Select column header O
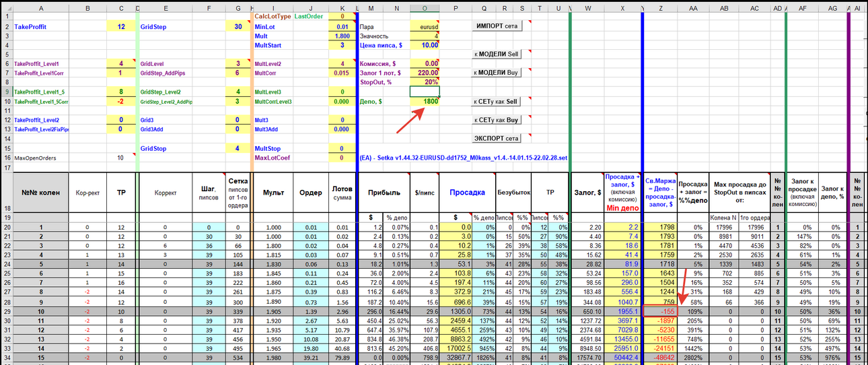This screenshot has height=365, width=868. (x=425, y=8)
